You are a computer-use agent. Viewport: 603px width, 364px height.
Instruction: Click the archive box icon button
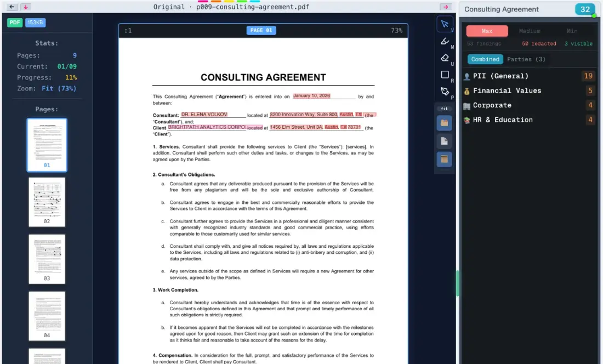pos(444,159)
